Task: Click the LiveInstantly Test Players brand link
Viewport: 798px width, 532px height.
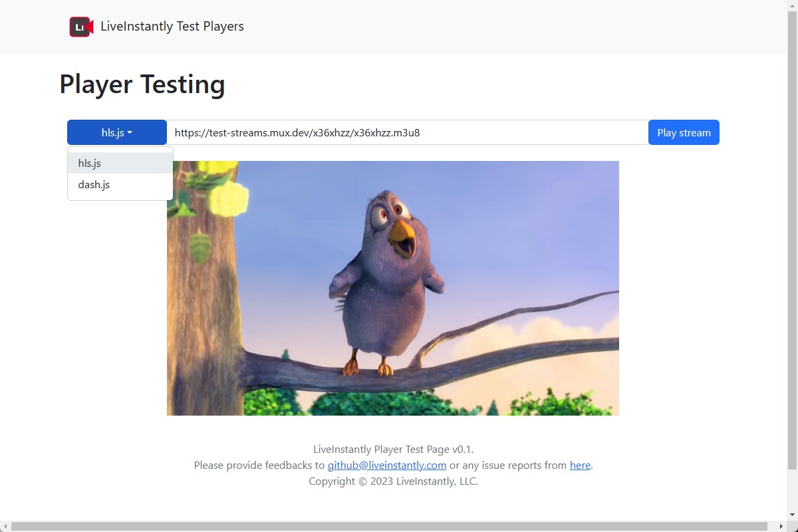Action: pyautogui.click(x=171, y=27)
